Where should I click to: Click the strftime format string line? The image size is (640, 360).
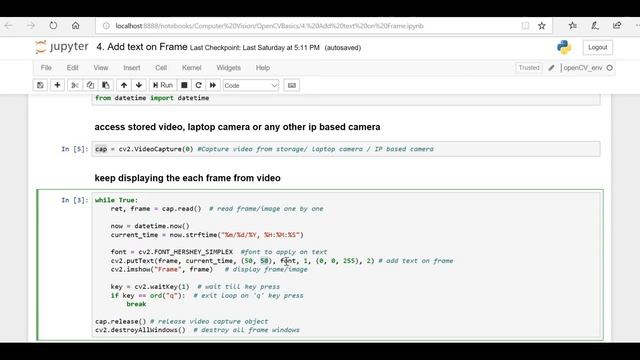pyautogui.click(x=207, y=235)
